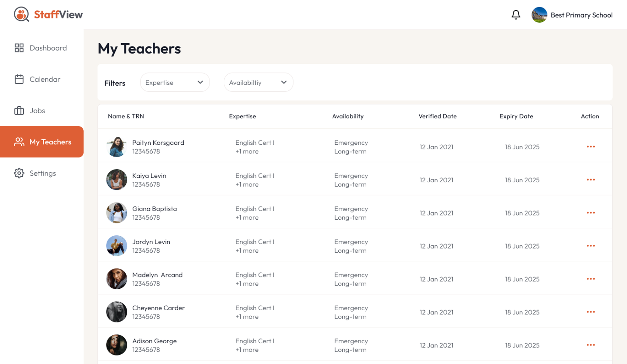627x364 pixels.
Task: Open three-dot menu for Kaiya Levin
Action: coord(591,180)
